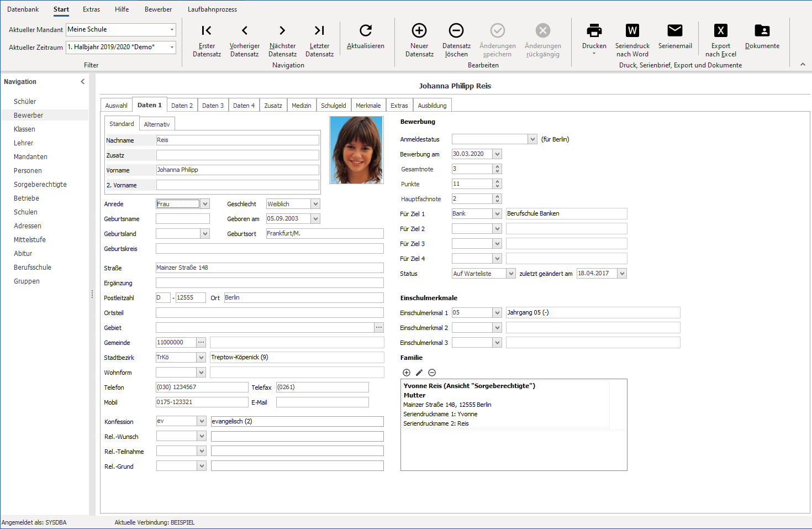Remove family entry with minus icon
This screenshot has width=812, height=529.
tap(432, 373)
